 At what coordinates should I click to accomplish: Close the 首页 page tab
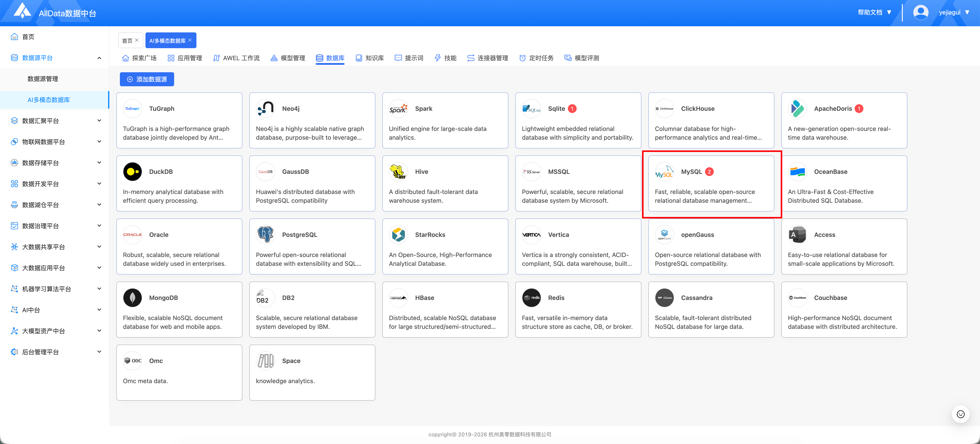coord(137,40)
